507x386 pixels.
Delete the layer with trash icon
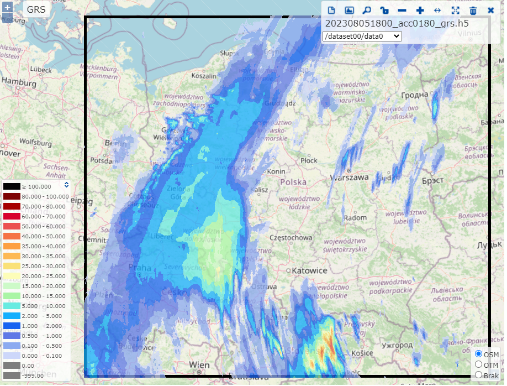point(473,10)
